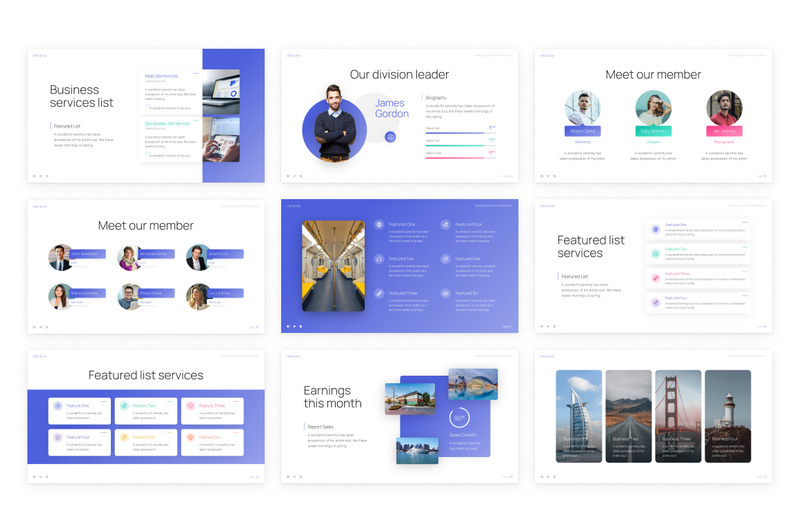This screenshot has height=532, width=800.
Task: Select Wilson Steid's round portrait
Action: (x=582, y=108)
